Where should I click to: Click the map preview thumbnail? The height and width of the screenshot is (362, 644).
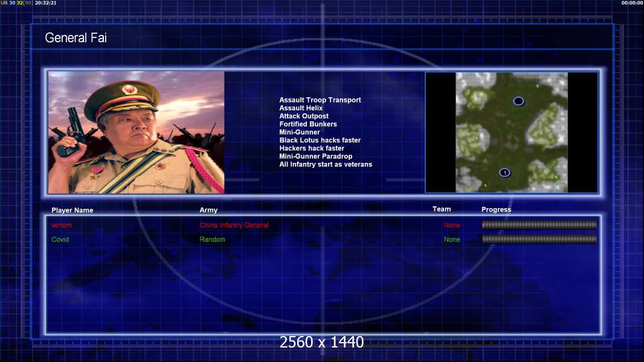512,132
